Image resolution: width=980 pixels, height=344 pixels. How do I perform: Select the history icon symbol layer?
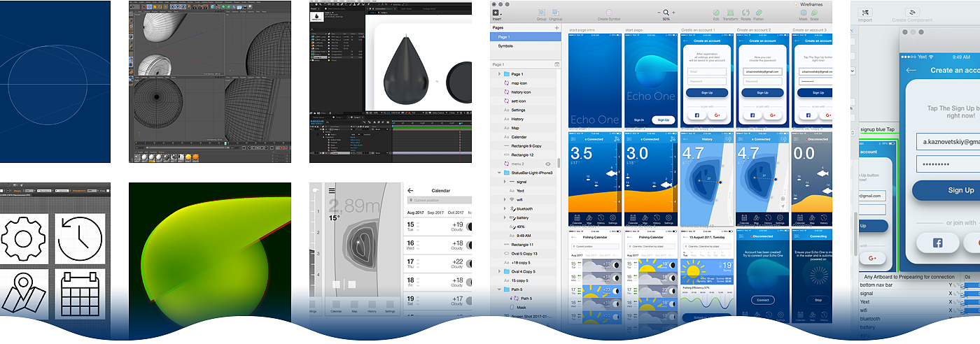[521, 92]
